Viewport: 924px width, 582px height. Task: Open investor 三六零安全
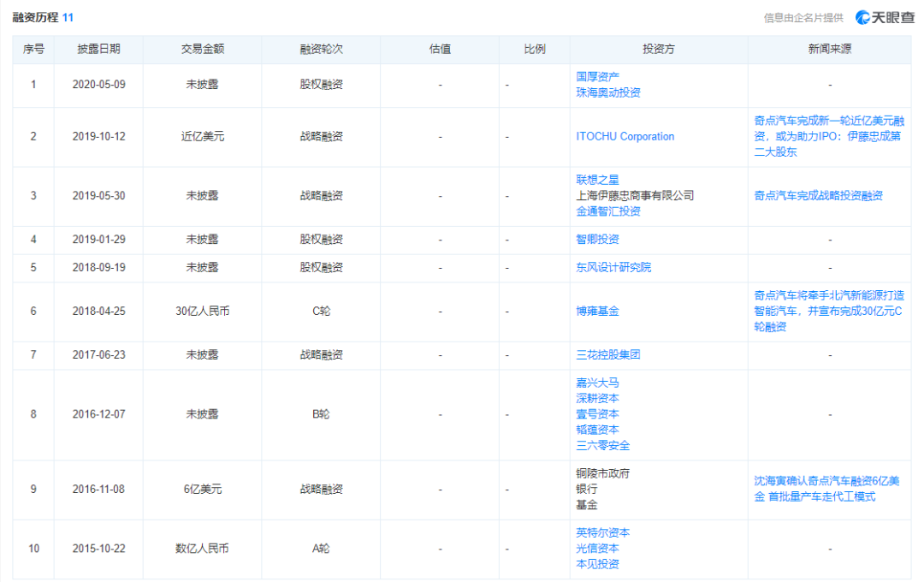tap(603, 446)
